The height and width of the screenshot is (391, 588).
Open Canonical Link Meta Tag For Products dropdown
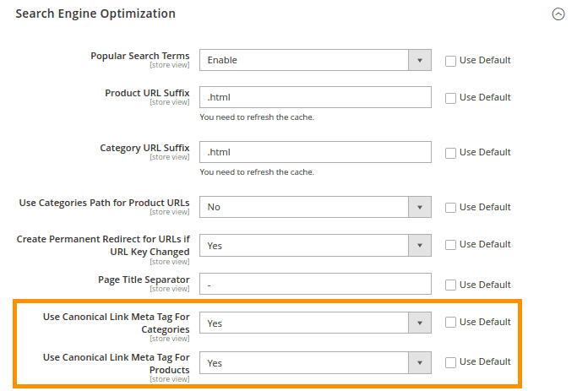point(315,363)
